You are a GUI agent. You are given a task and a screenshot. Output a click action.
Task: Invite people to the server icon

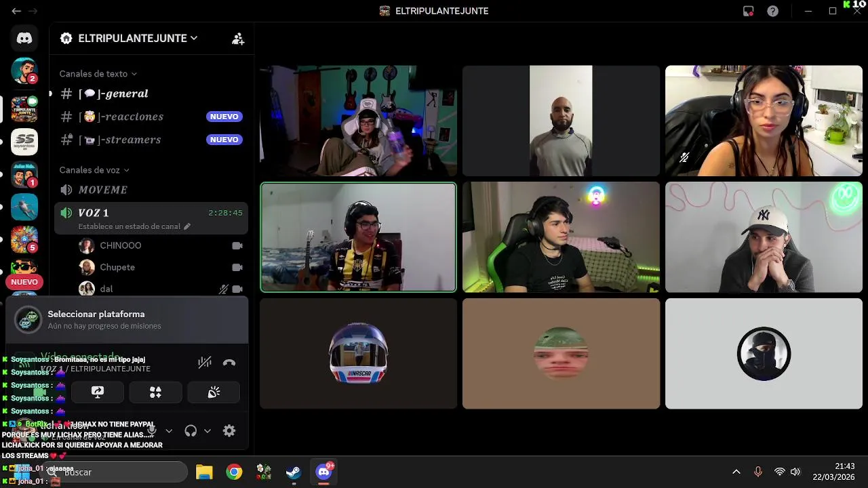pyautogui.click(x=238, y=39)
